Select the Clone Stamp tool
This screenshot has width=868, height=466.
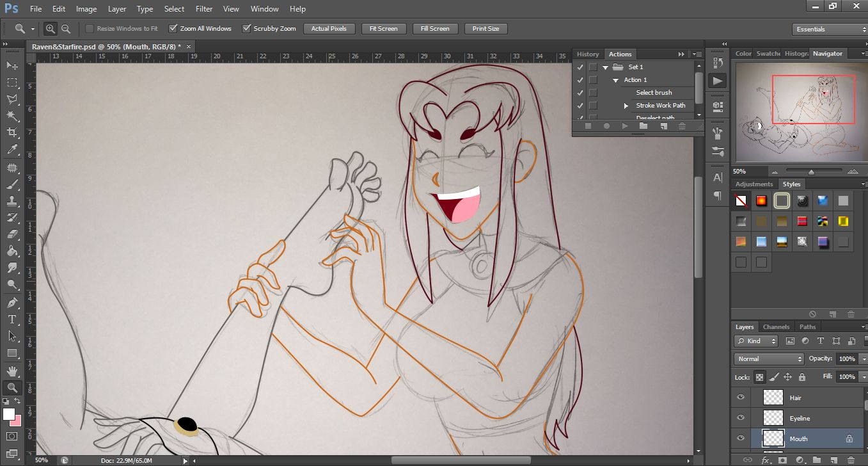[x=12, y=201]
